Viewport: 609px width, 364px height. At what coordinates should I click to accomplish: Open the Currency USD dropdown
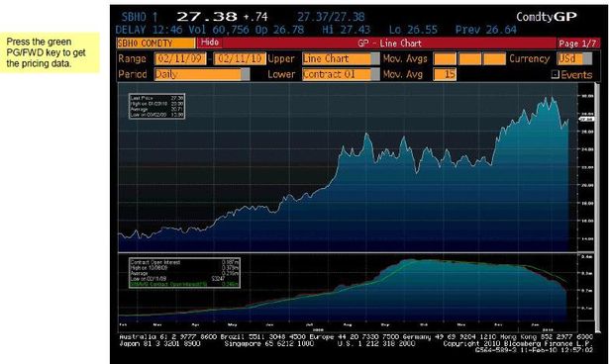coord(574,58)
